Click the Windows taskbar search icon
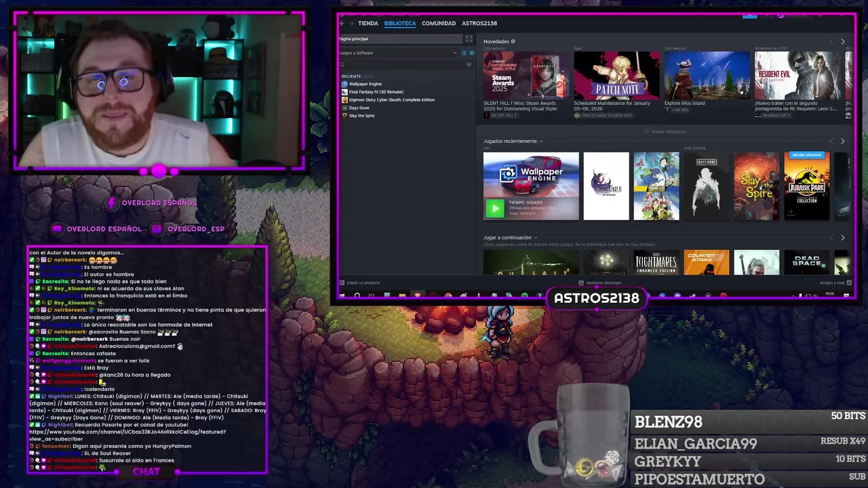This screenshot has width=868, height=488. (357, 296)
